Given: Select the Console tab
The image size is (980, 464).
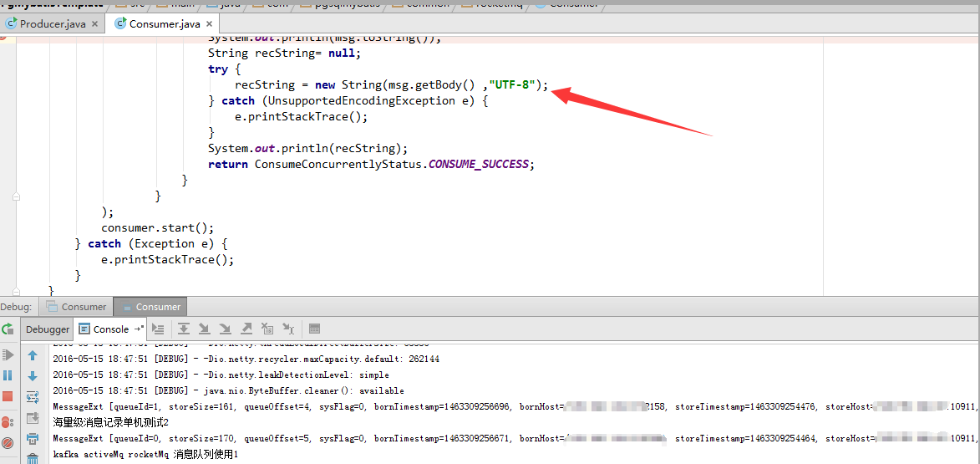Looking at the screenshot, I should pyautogui.click(x=110, y=329).
